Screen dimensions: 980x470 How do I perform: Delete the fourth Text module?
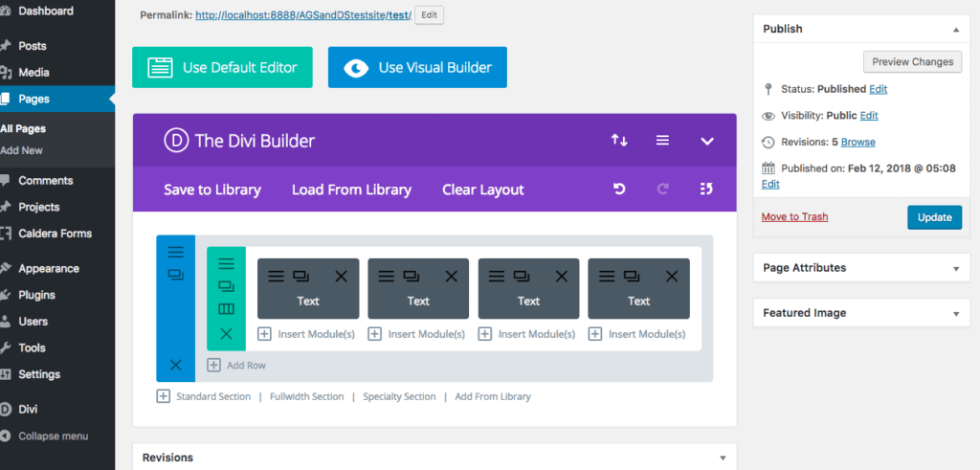[672, 276]
